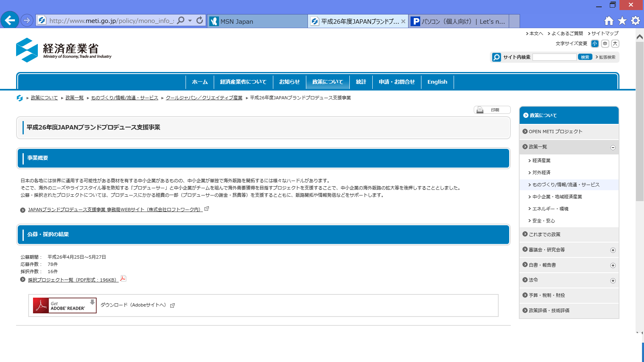Set font size to large (大)
The width and height of the screenshot is (644, 362).
click(615, 43)
